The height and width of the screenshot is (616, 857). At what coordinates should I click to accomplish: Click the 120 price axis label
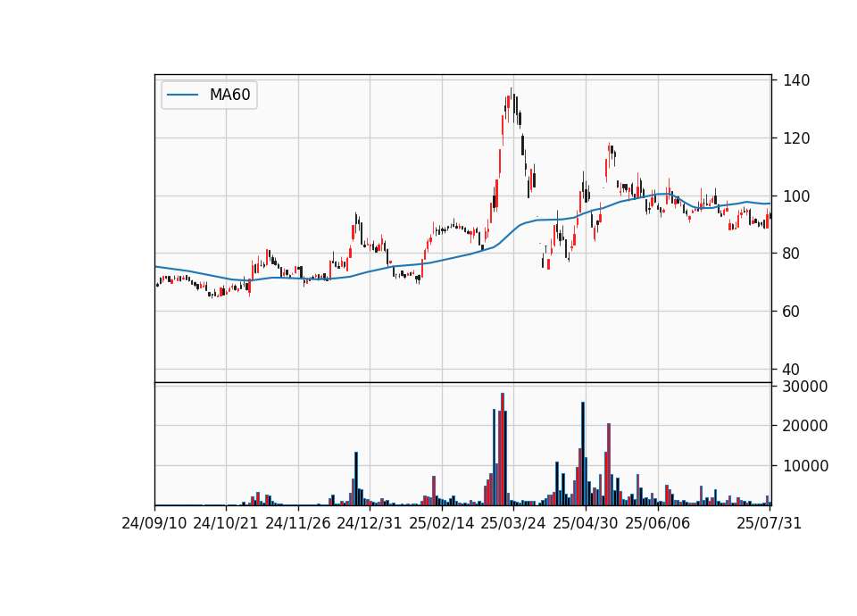click(796, 138)
